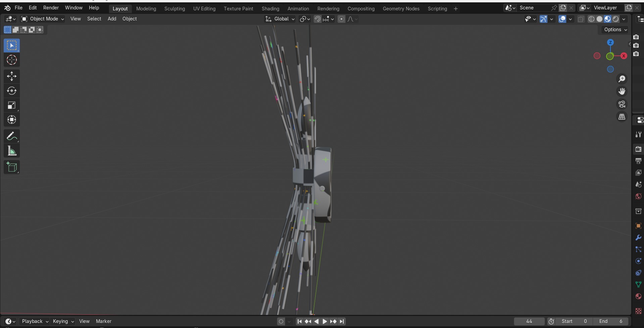Switch to the Sculpting workspace tab

click(175, 9)
